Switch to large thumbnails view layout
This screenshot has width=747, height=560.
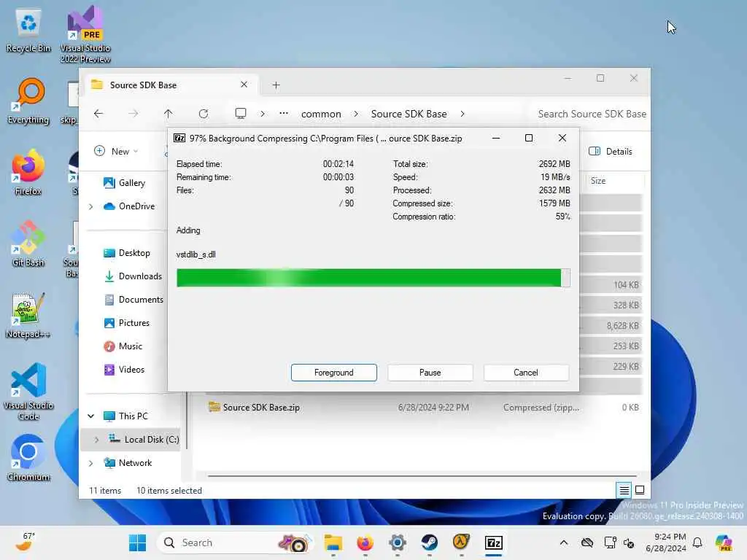tap(640, 490)
